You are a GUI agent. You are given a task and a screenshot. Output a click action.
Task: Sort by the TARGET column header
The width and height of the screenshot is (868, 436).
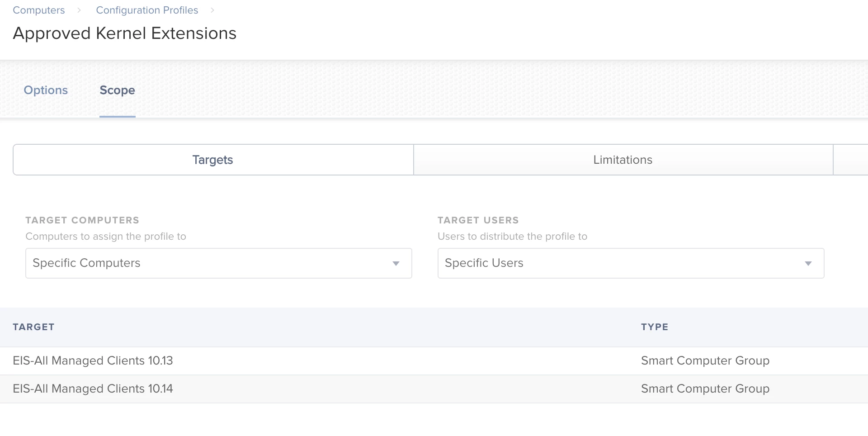pos(33,327)
